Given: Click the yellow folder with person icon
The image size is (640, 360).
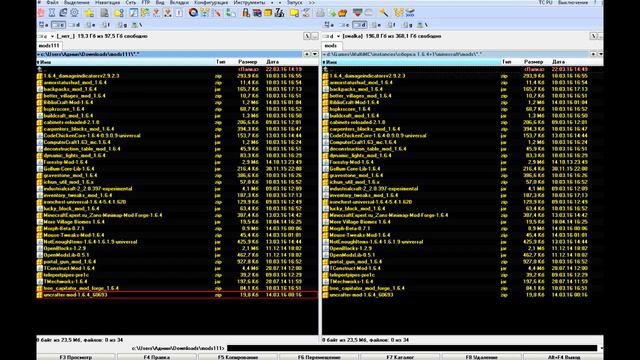Looking at the screenshot, I should tap(119, 13).
